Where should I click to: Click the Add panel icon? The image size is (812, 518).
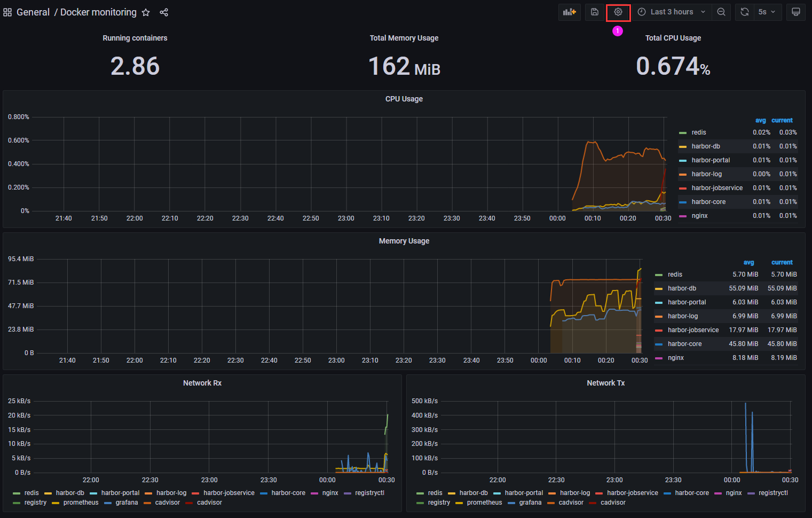[570, 12]
